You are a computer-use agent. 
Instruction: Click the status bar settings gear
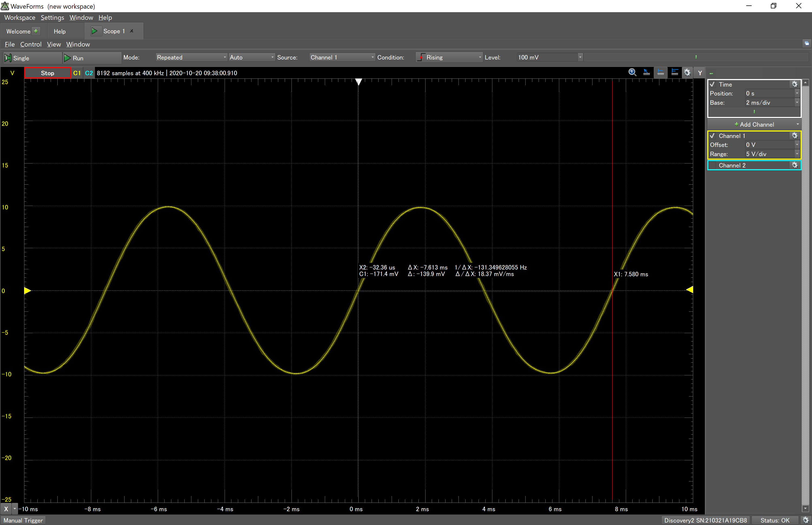coord(805,520)
